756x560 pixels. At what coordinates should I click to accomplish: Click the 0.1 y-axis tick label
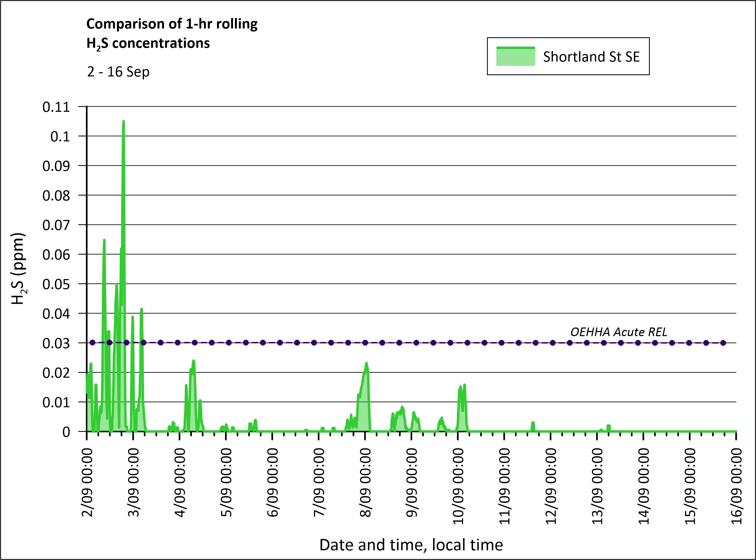[60, 137]
